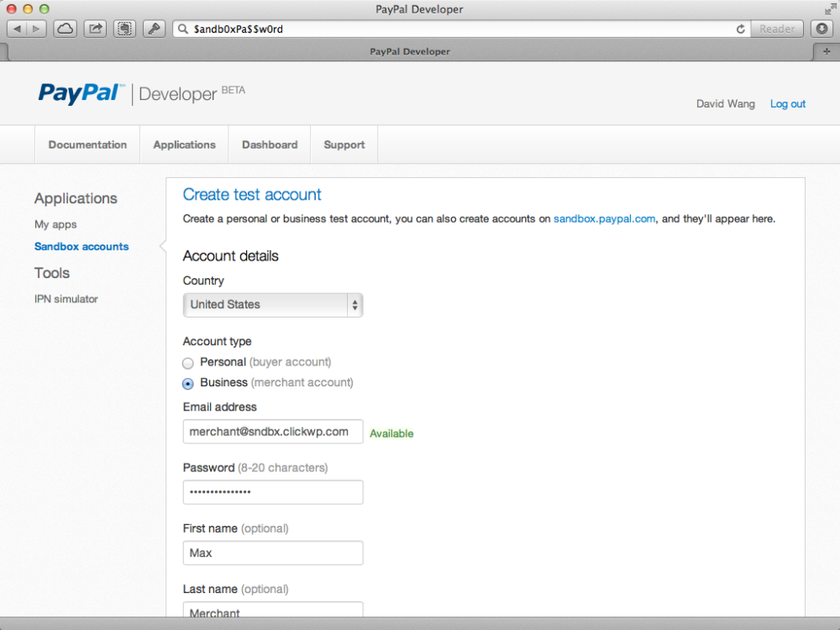Click the Country dropdown stepper arrows
The width and height of the screenshot is (840, 630).
click(x=354, y=305)
